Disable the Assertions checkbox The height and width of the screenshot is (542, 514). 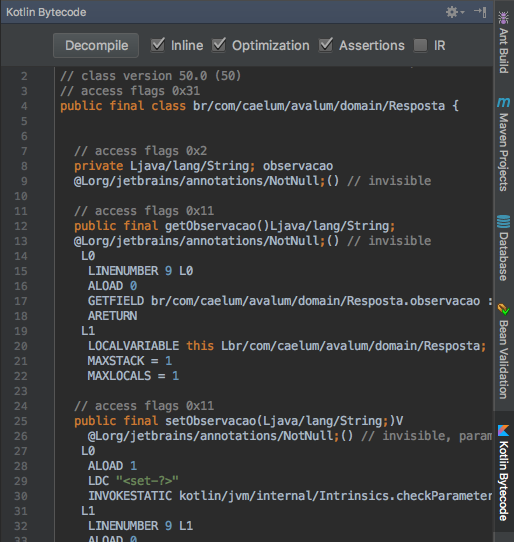[x=326, y=45]
